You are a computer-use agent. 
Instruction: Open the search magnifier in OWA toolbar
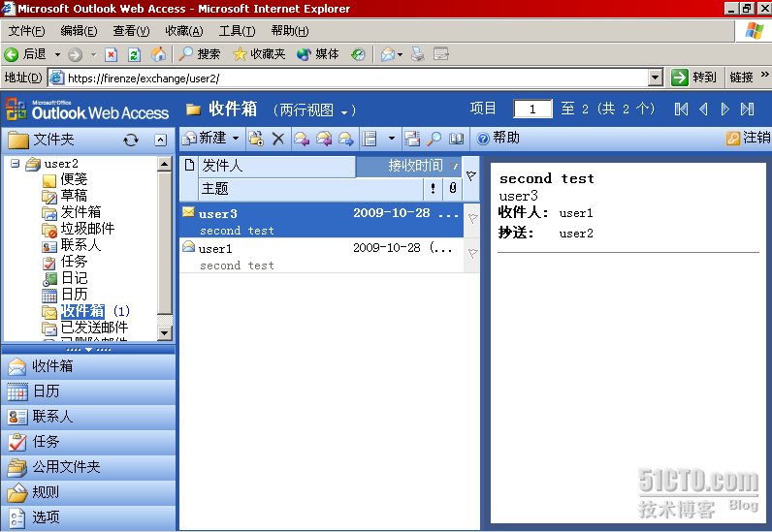coord(434,139)
